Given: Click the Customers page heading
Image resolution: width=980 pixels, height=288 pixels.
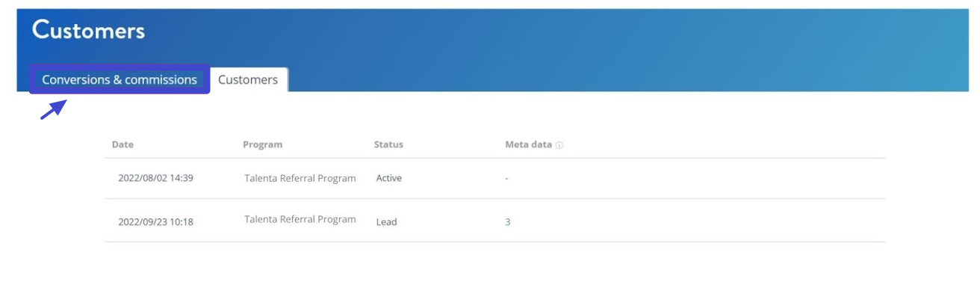Looking at the screenshot, I should point(88,31).
